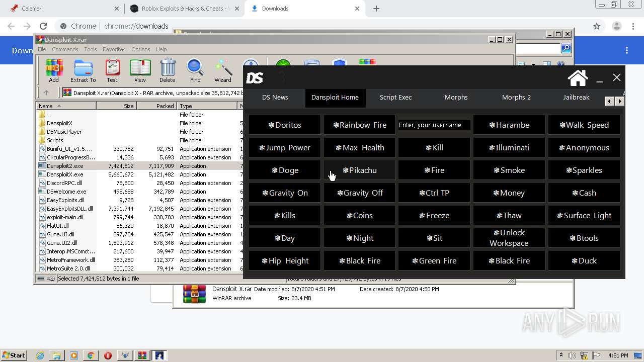Open WinRAR Options menu
This screenshot has height=362, width=644.
[141, 49]
